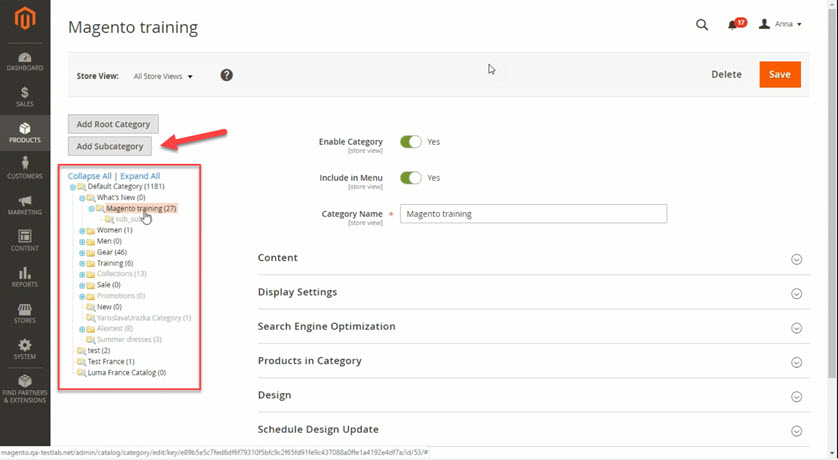The width and height of the screenshot is (838, 460).
Task: Open the Marketing sidebar menu
Action: click(x=25, y=205)
